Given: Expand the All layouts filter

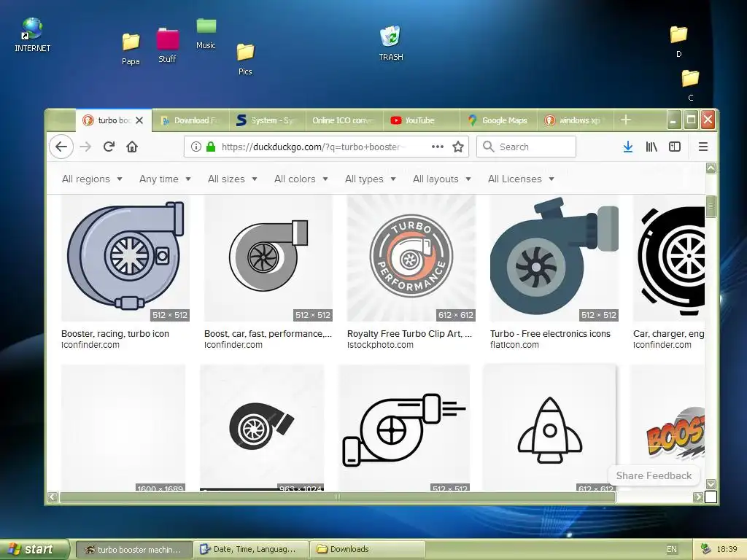Looking at the screenshot, I should tap(441, 179).
